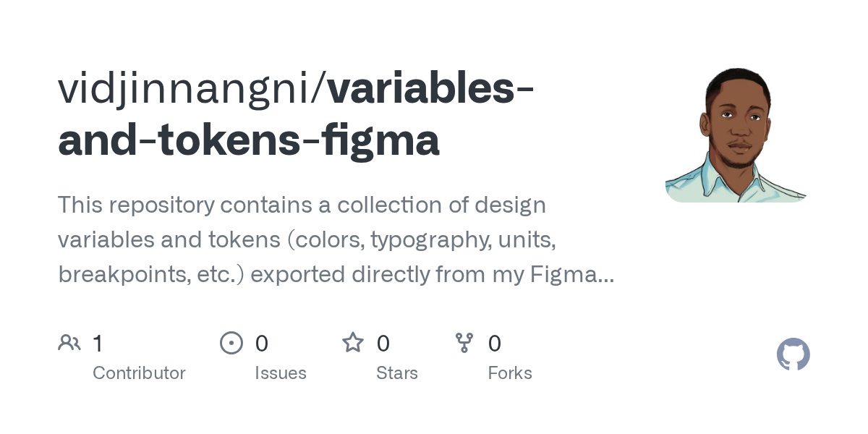This screenshot has width=868, height=434.
Task: Click the zero count beside fork icon
Action: pyautogui.click(x=495, y=343)
